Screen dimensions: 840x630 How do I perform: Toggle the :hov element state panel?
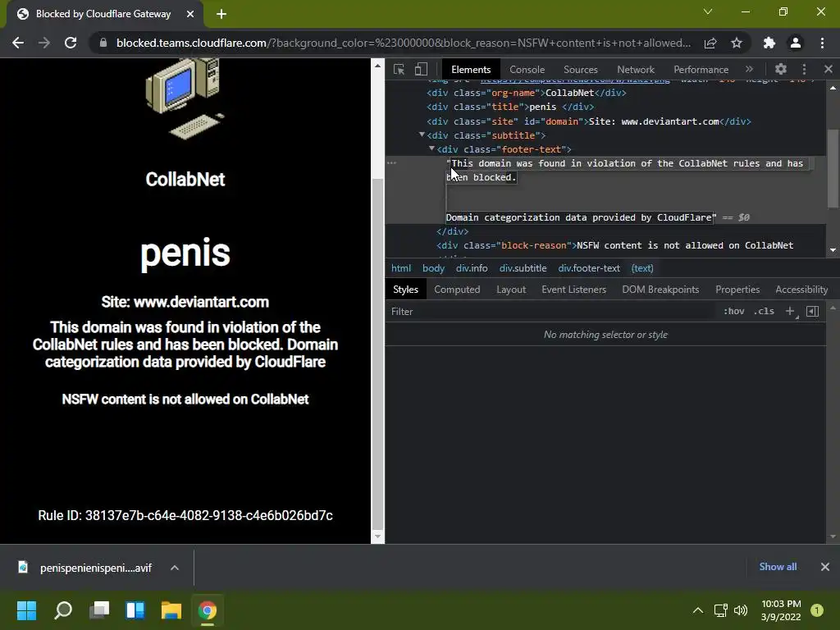tap(733, 311)
